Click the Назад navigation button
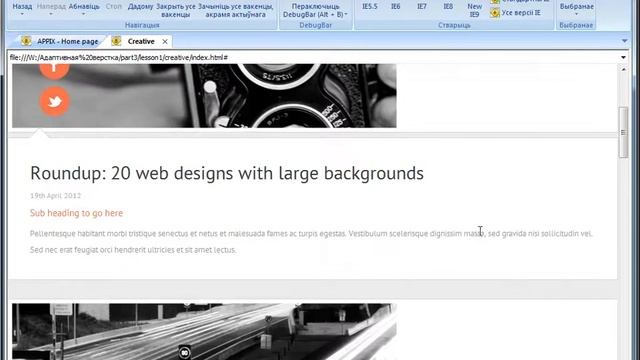The width and height of the screenshot is (640, 360). click(x=22, y=7)
